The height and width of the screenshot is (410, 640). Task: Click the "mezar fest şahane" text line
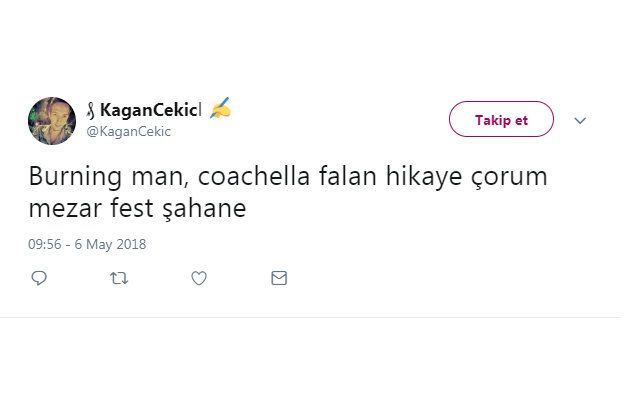click(139, 210)
